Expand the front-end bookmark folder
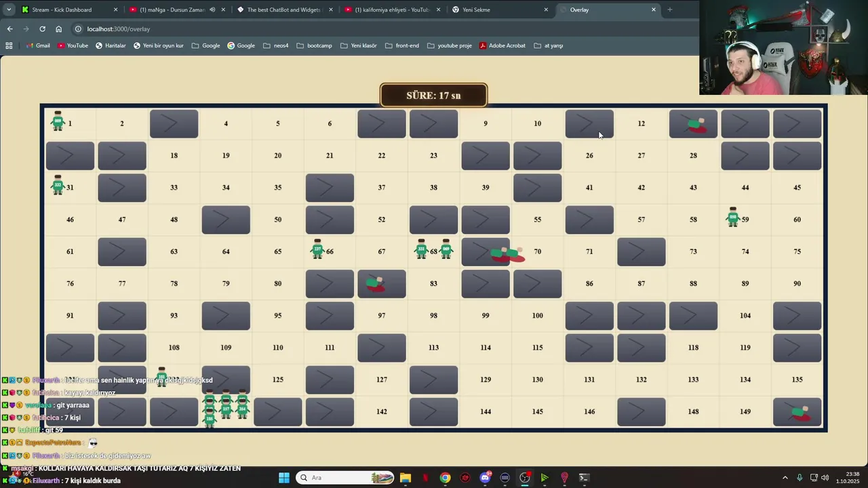This screenshot has height=488, width=868. tap(401, 45)
